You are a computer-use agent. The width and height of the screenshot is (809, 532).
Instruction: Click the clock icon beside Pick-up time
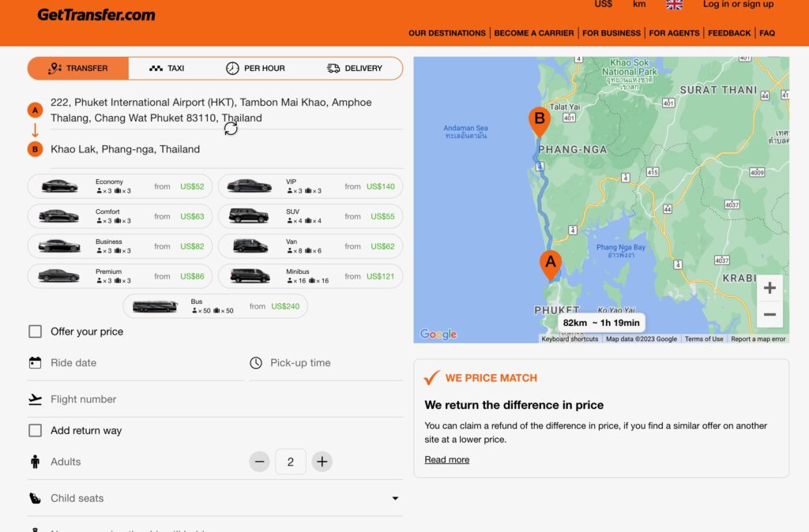click(x=256, y=362)
